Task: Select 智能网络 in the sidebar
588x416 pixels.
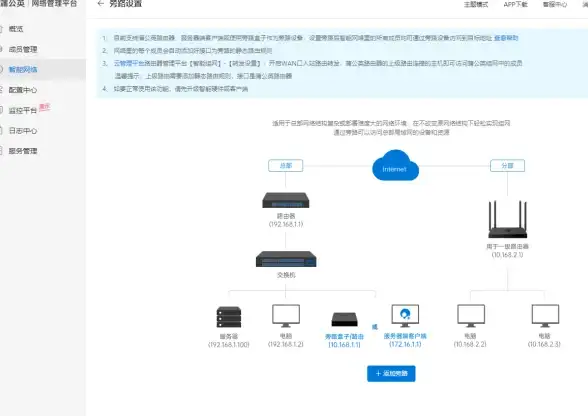Action: point(23,69)
